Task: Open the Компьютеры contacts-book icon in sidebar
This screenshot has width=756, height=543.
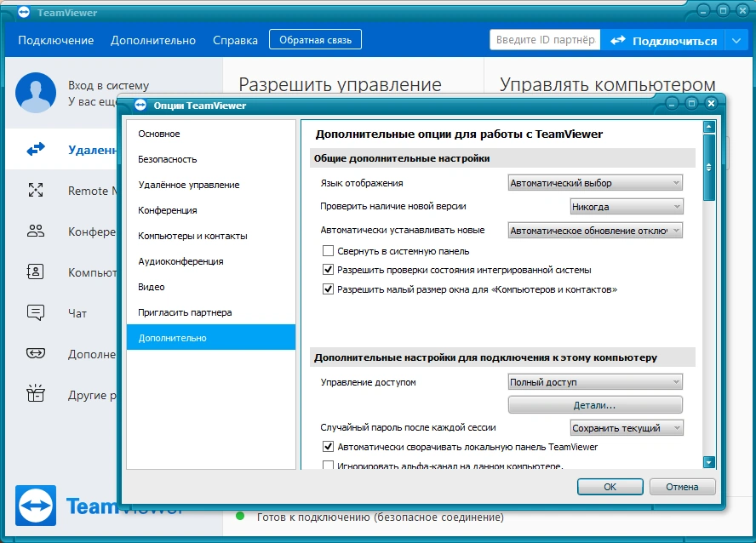Action: tap(35, 271)
